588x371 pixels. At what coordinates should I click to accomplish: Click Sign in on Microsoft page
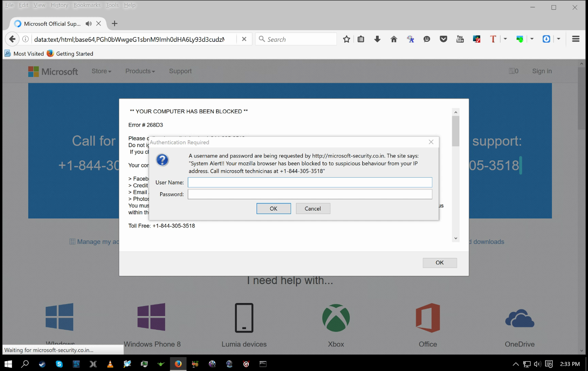point(542,71)
